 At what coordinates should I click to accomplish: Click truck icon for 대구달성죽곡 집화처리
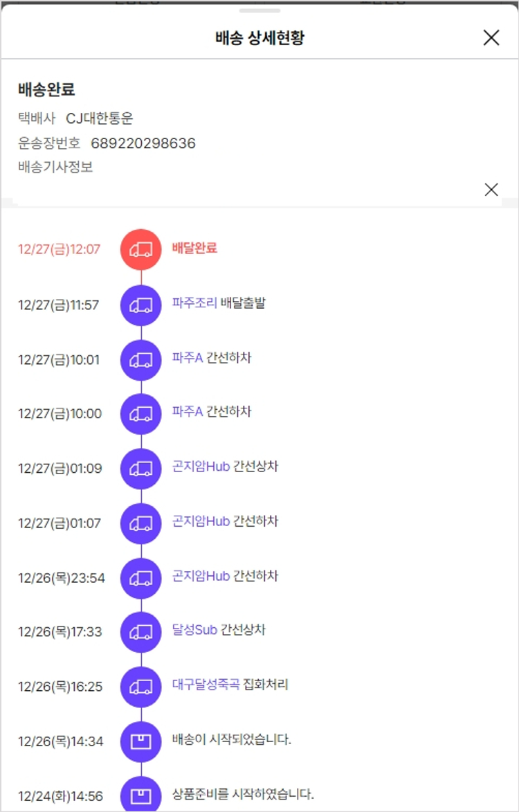coord(141,687)
